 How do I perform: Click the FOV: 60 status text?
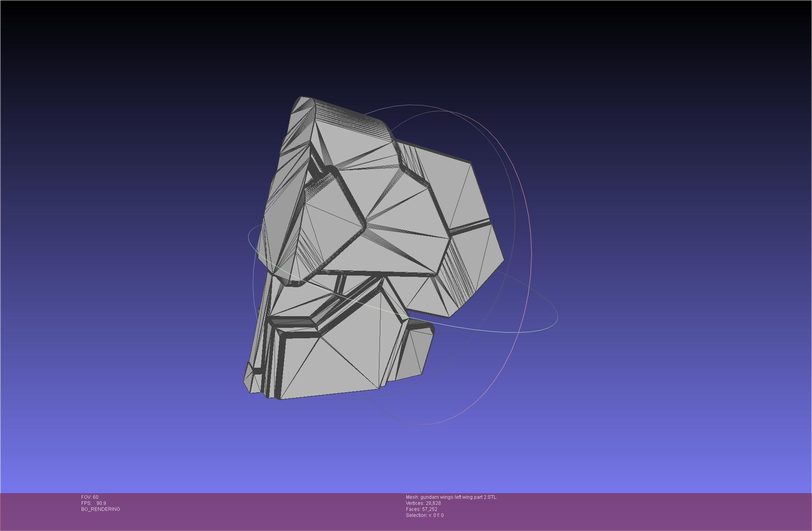point(90,497)
